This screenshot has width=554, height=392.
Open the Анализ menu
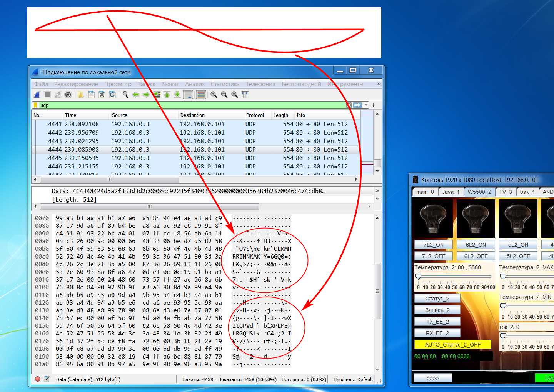tap(195, 84)
